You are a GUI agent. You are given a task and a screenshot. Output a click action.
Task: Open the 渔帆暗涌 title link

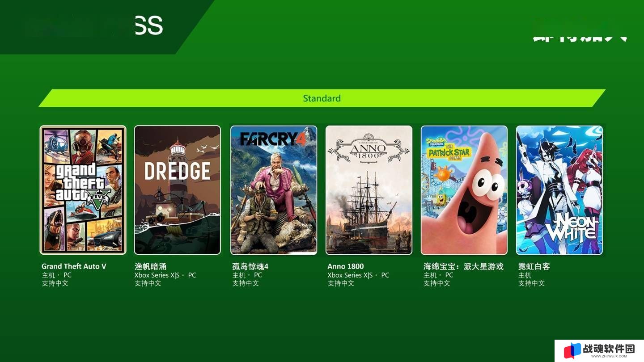151,266
